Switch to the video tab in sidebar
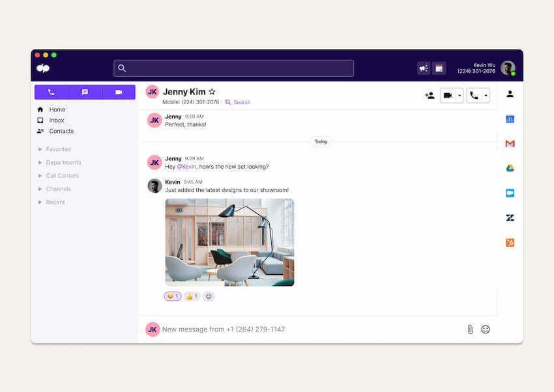 click(119, 92)
